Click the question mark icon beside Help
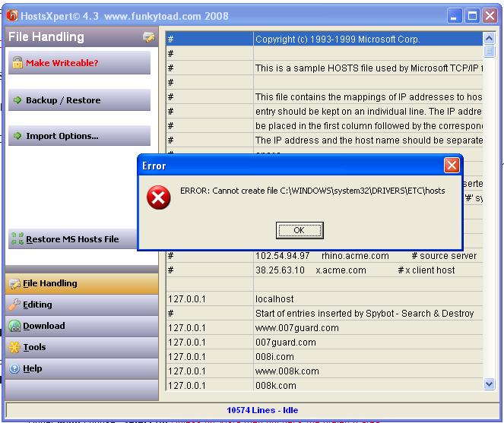 (14, 368)
